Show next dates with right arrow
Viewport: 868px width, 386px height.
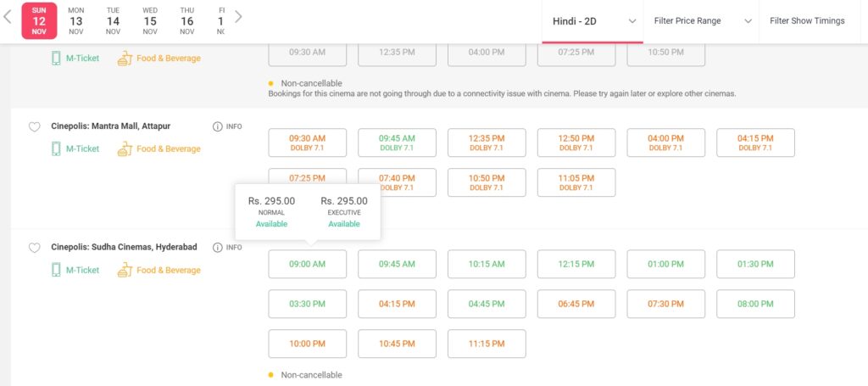[238, 17]
